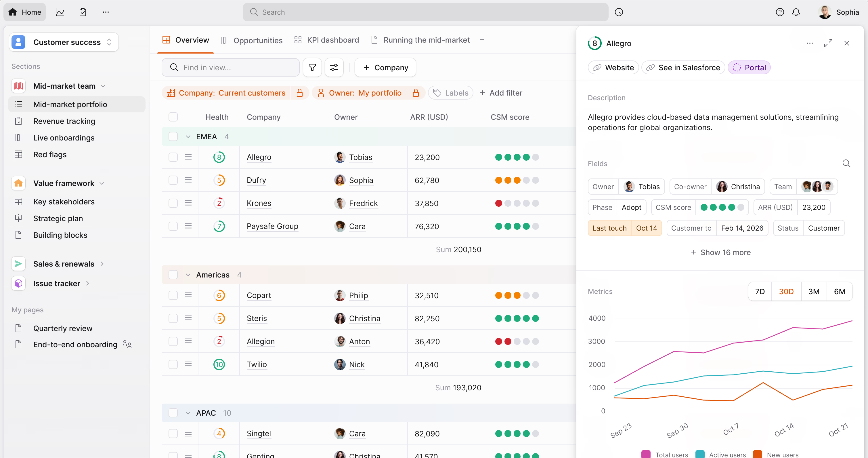Open the Customer success workspace switcher
The height and width of the screenshot is (458, 868).
pyautogui.click(x=64, y=42)
